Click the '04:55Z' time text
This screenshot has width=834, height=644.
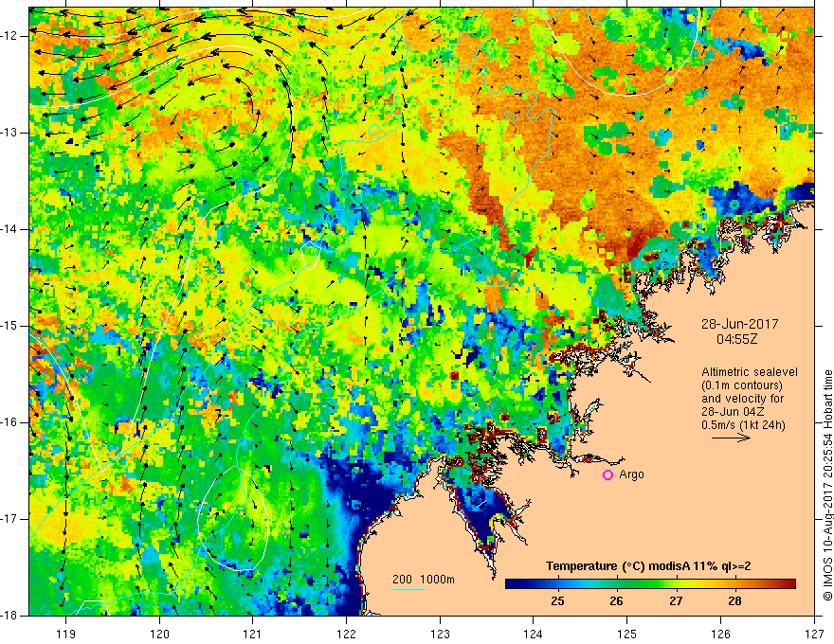point(736,339)
